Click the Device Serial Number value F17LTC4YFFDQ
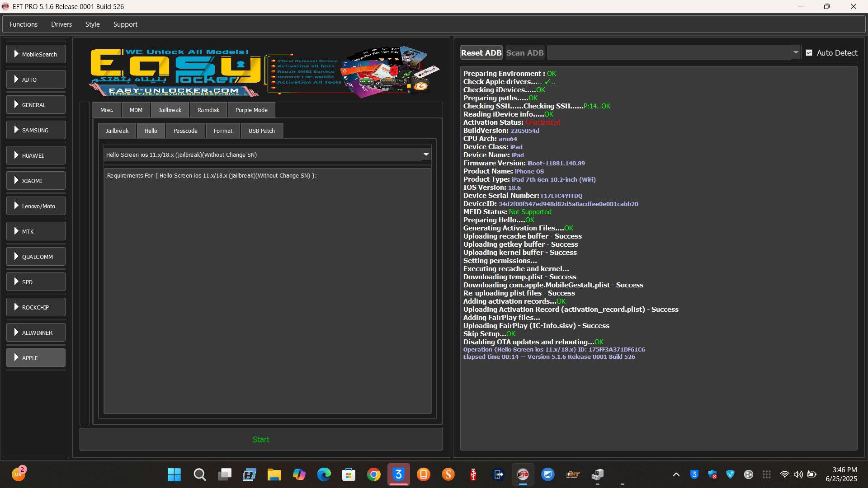 [561, 196]
